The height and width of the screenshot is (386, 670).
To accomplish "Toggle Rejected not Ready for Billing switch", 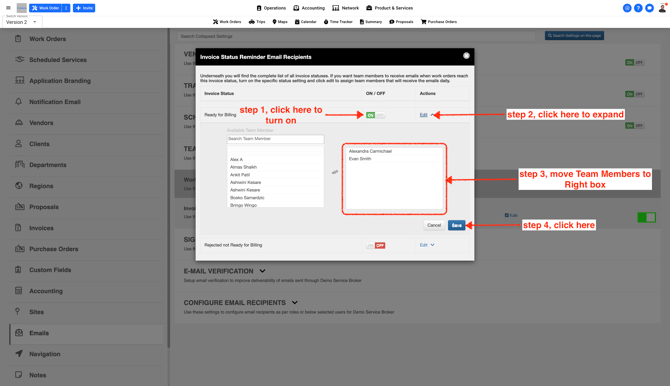I will [376, 245].
